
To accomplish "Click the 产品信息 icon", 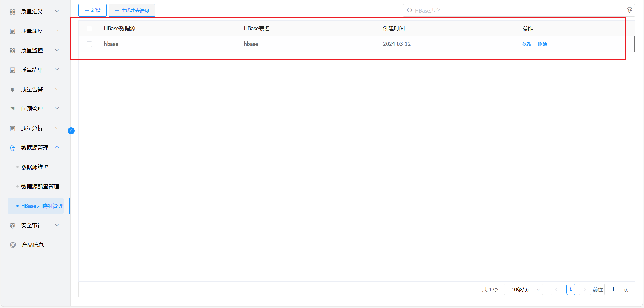I will [12, 245].
